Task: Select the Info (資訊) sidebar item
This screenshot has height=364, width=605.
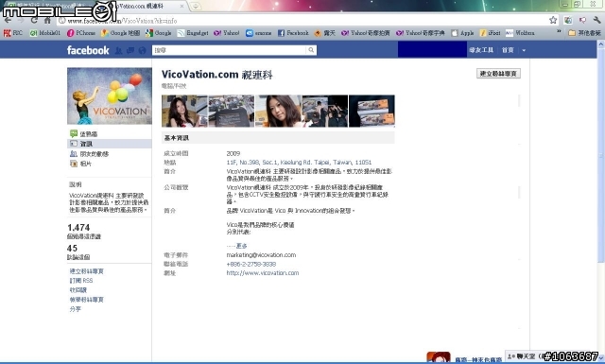Action: 110,144
